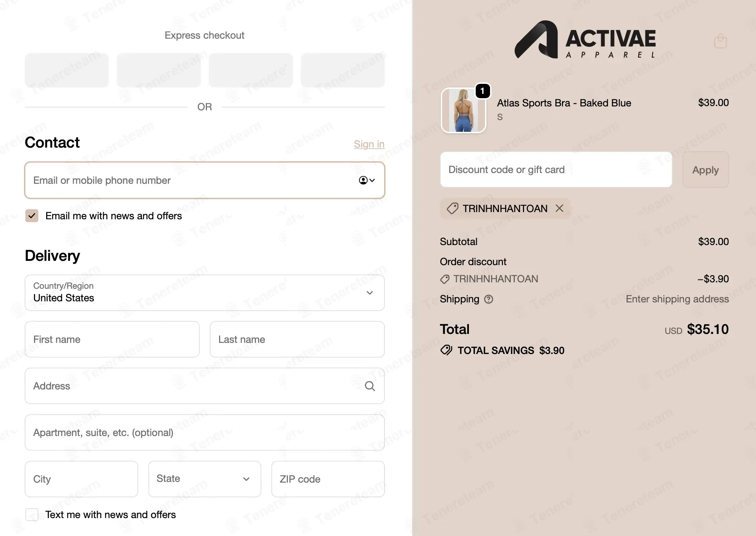This screenshot has height=536, width=756.
Task: Click the ZIP code field
Action: (x=328, y=479)
